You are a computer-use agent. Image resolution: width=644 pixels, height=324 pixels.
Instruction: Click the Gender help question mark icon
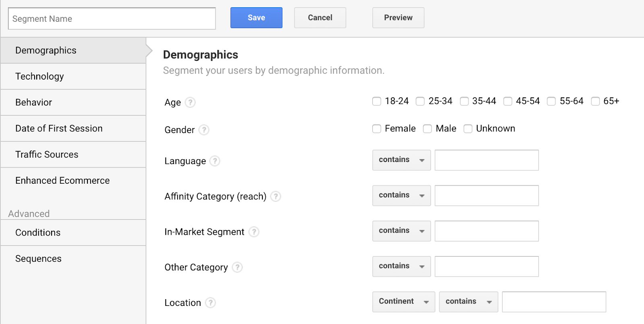click(204, 130)
